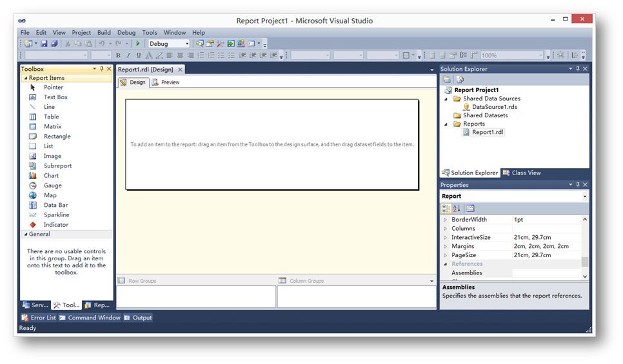623x364 pixels.
Task: Click the Solution Explorer toolbar icon
Action: pyautogui.click(x=199, y=44)
